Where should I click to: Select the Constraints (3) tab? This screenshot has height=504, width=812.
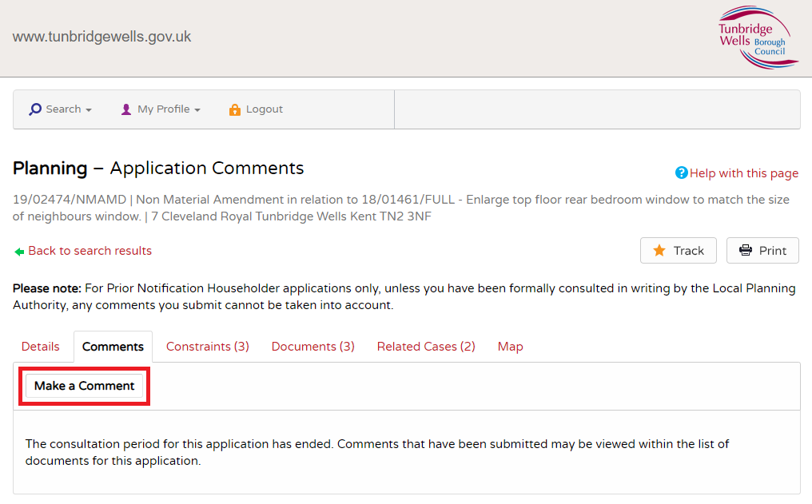pyautogui.click(x=207, y=346)
